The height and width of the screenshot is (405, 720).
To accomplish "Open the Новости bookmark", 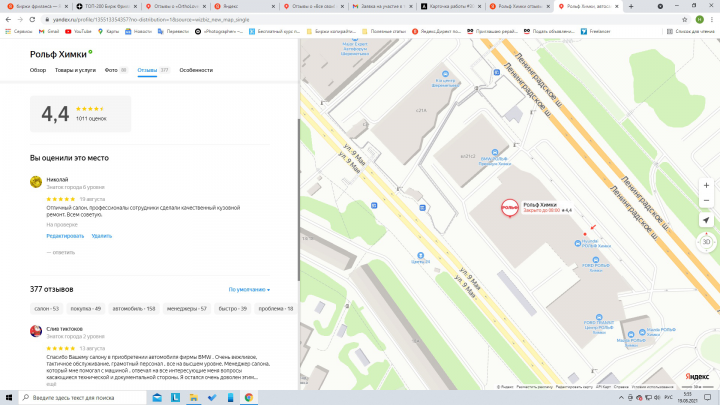I will coord(138,32).
